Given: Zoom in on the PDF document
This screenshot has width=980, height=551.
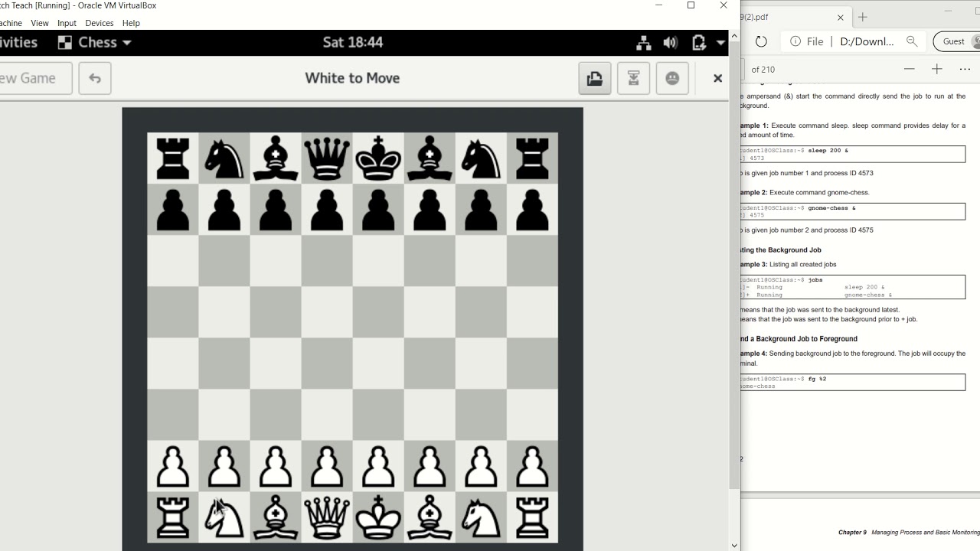Looking at the screenshot, I should (x=936, y=69).
